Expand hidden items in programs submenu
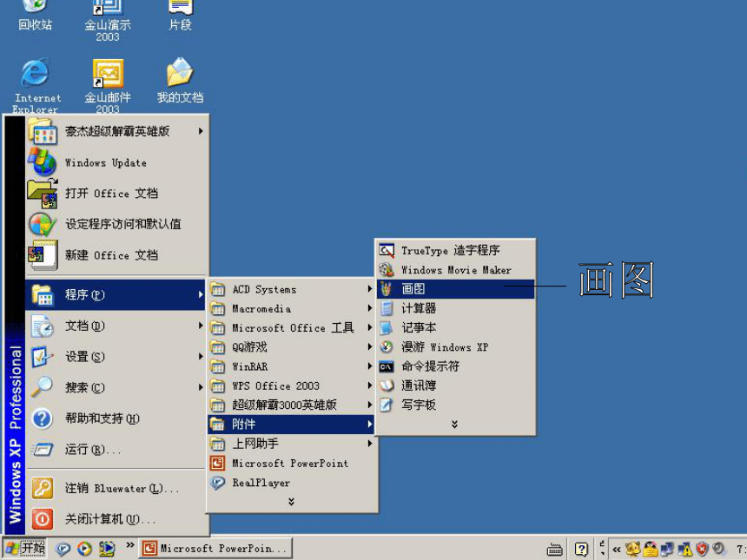Image resolution: width=747 pixels, height=560 pixels. point(291,502)
